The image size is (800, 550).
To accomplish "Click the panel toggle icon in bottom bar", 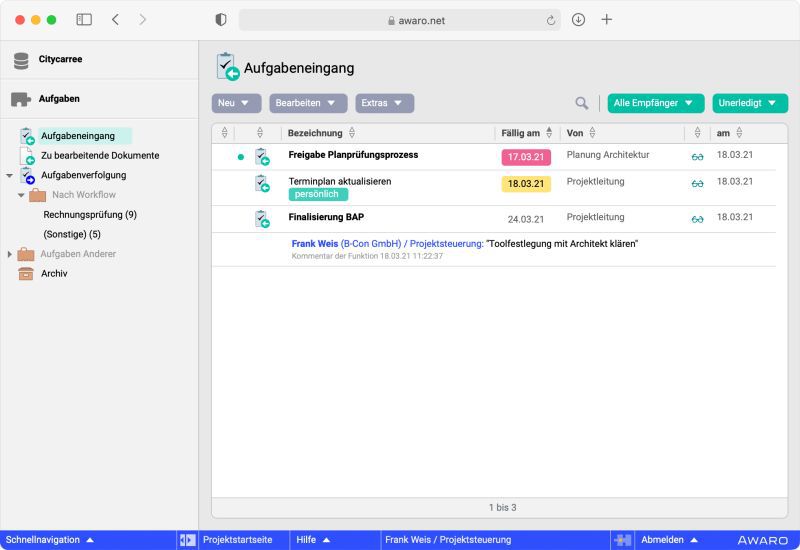I will pos(187,540).
